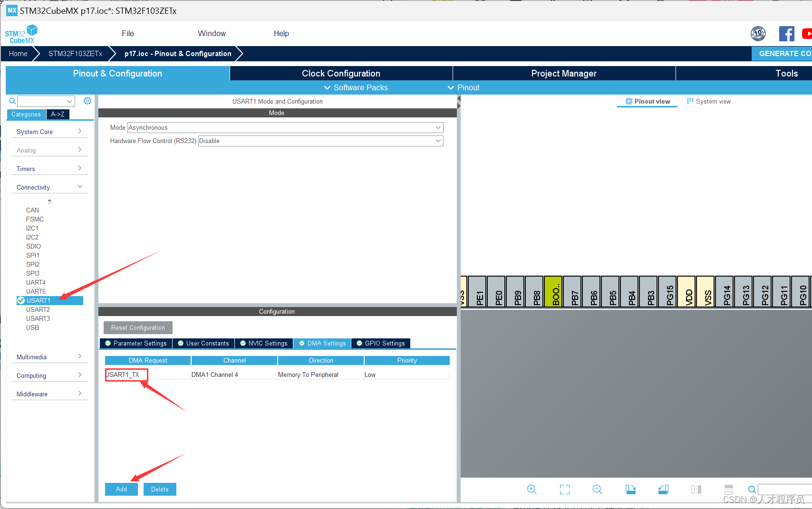Expand the Analog category
This screenshot has height=509, width=812.
[49, 150]
